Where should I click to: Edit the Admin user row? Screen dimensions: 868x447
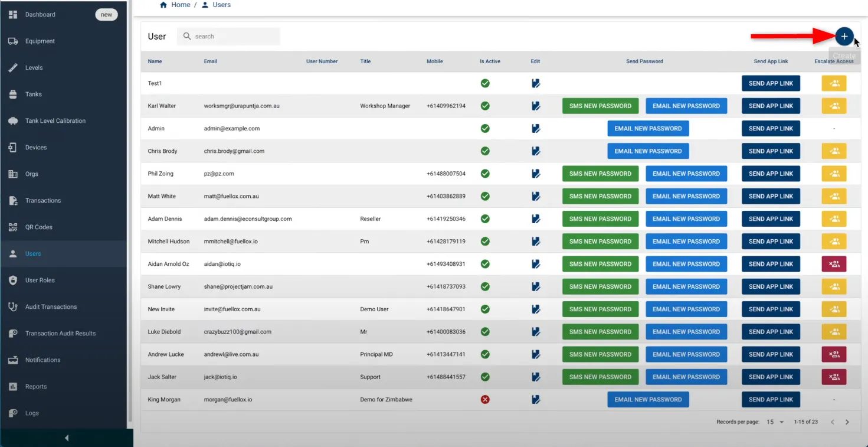point(536,129)
